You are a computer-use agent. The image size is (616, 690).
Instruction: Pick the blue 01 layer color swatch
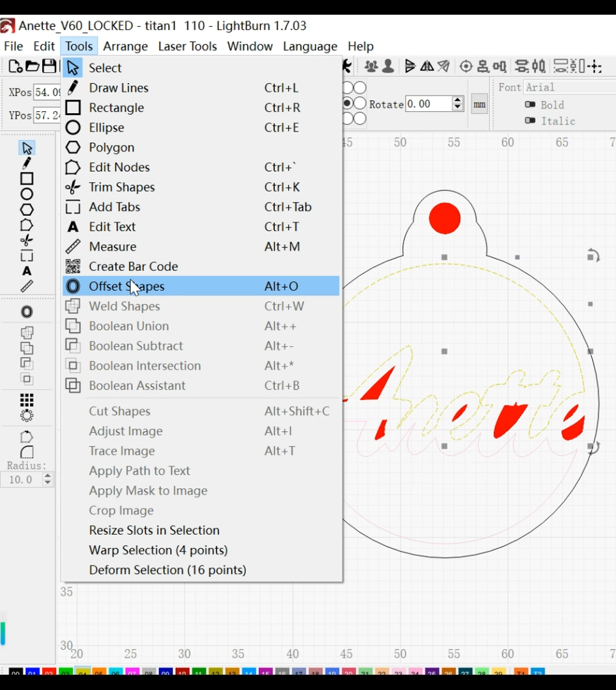tap(33, 673)
